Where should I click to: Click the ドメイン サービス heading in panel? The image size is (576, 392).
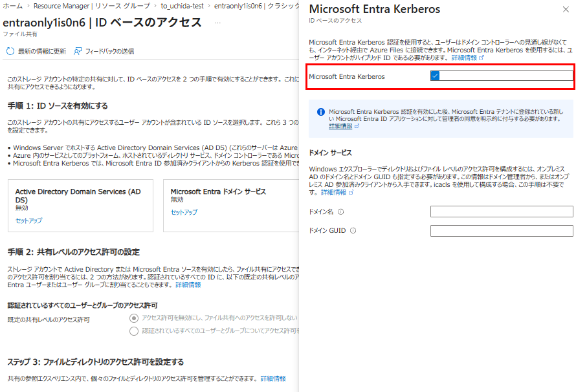(330, 153)
